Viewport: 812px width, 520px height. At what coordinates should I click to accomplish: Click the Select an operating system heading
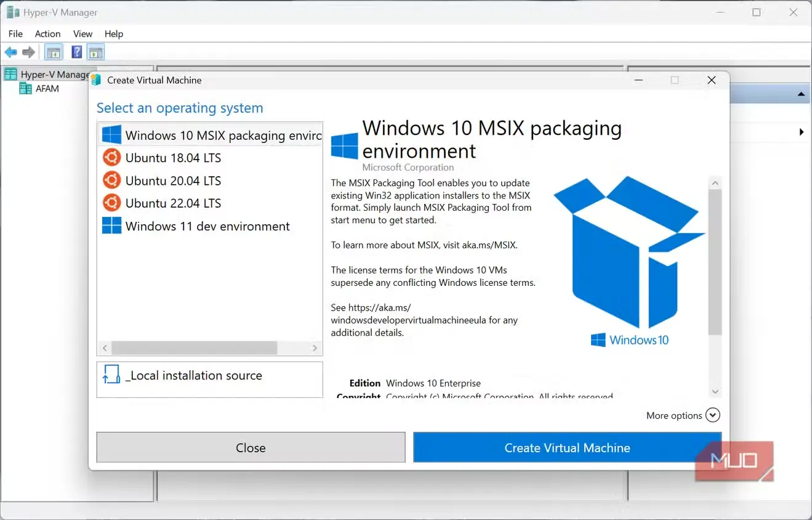pos(180,108)
